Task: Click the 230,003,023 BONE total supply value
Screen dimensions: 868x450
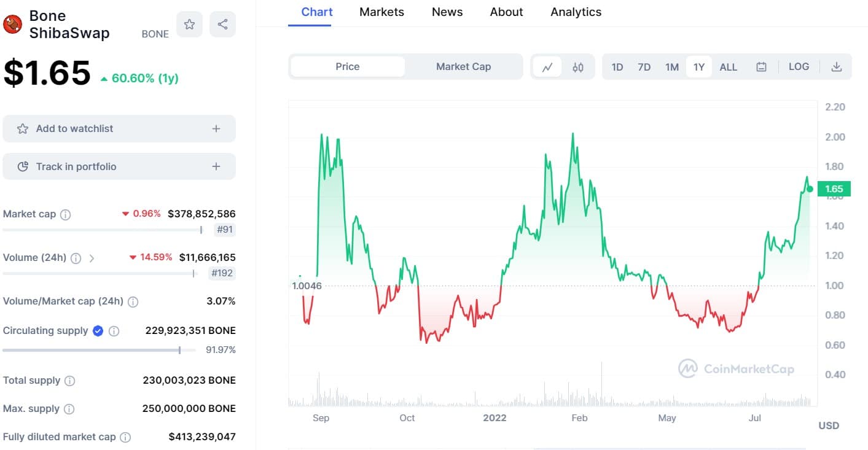Action: [x=189, y=381]
